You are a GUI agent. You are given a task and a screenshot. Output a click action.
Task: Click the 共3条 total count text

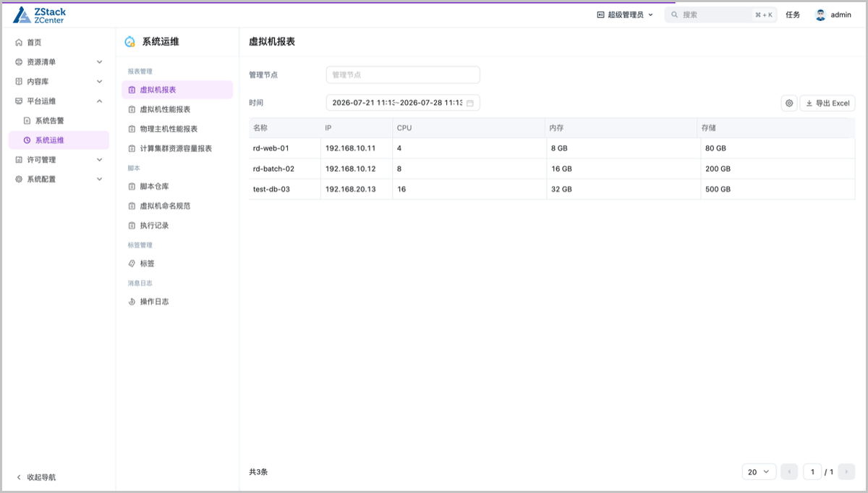click(258, 472)
